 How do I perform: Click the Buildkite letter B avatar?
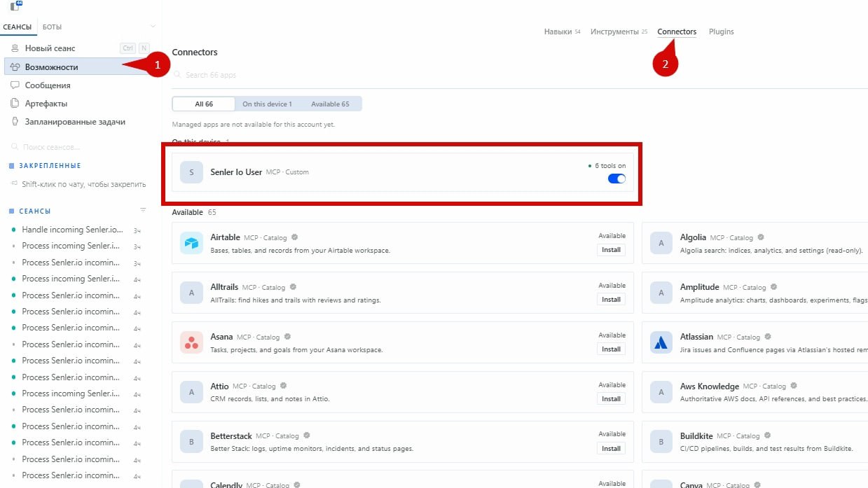661,442
